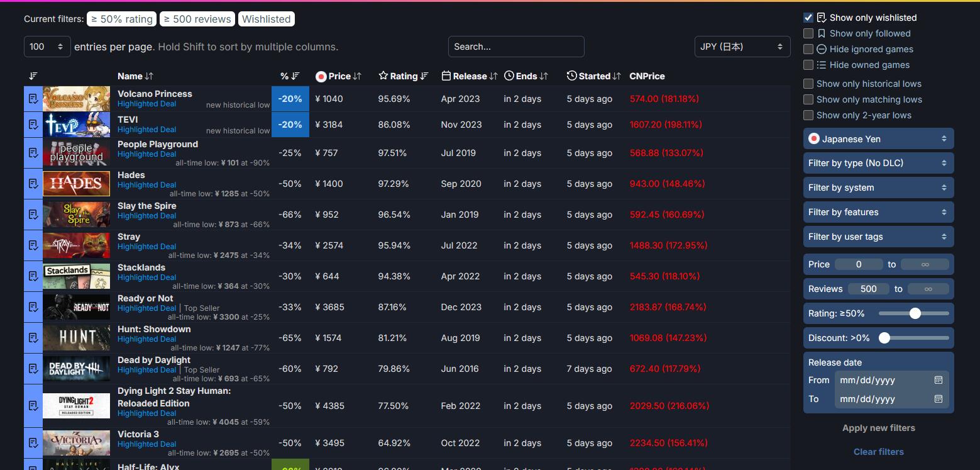Click -20% discount cell for Volcano Princess
Screen dimensions: 980x470
click(x=290, y=99)
